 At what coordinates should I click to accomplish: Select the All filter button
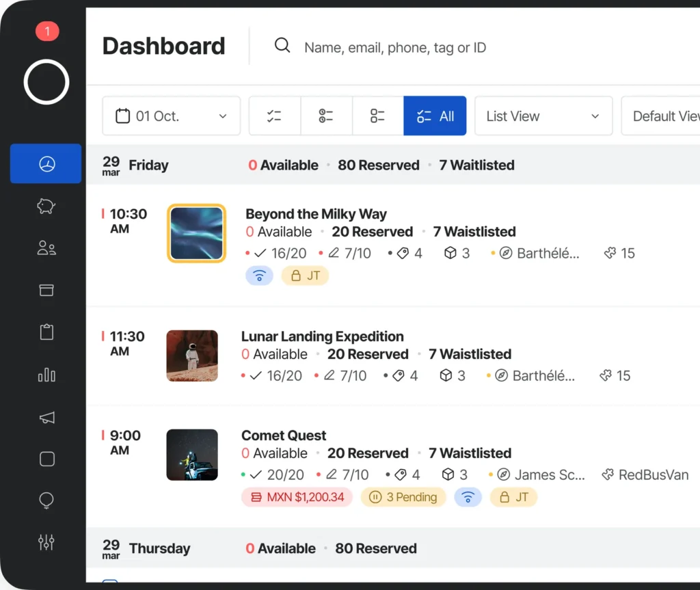435,116
